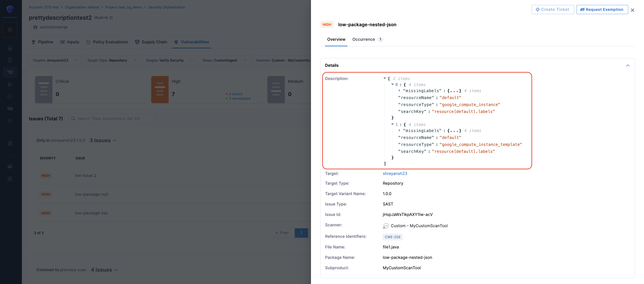The image size is (644, 284).
Task: Collapse the Details section chevron
Action: [x=628, y=65]
